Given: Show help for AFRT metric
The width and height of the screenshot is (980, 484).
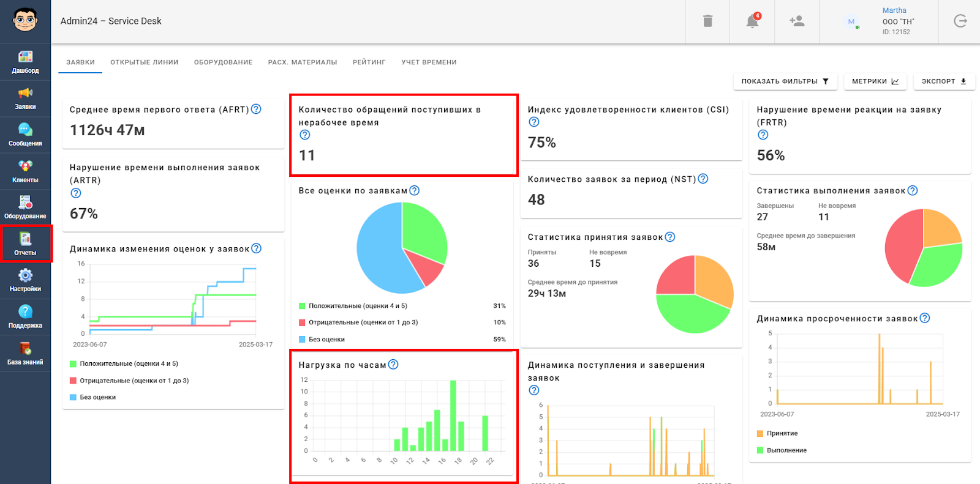Looking at the screenshot, I should (256, 109).
